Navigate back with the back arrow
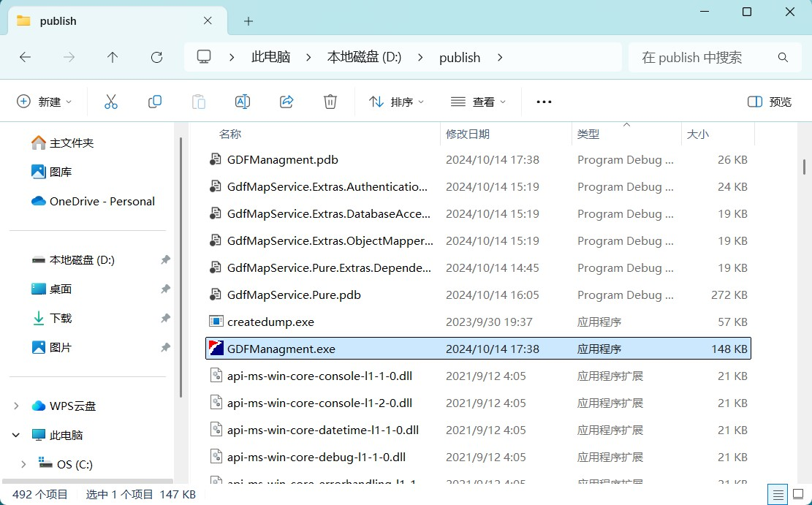The image size is (812, 505). (25, 57)
